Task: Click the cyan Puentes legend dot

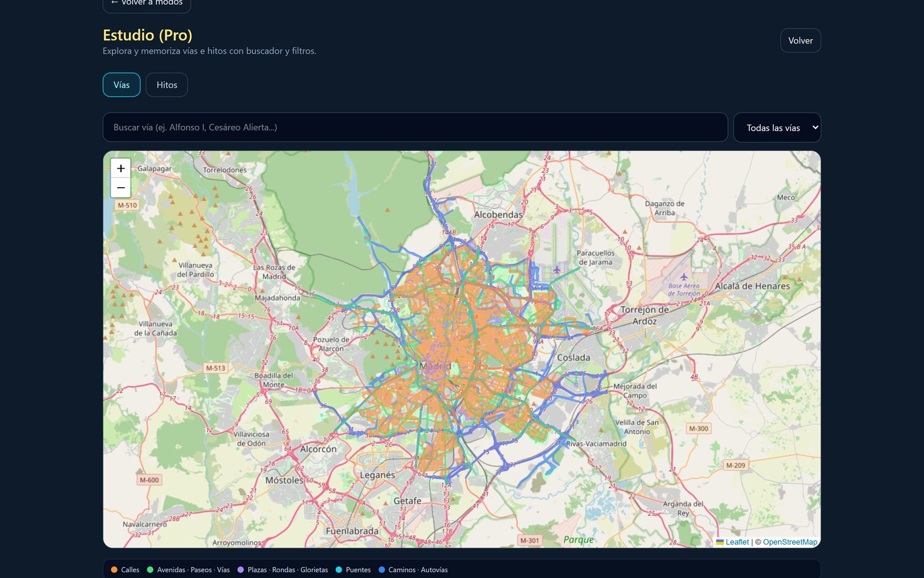Action: pos(339,570)
